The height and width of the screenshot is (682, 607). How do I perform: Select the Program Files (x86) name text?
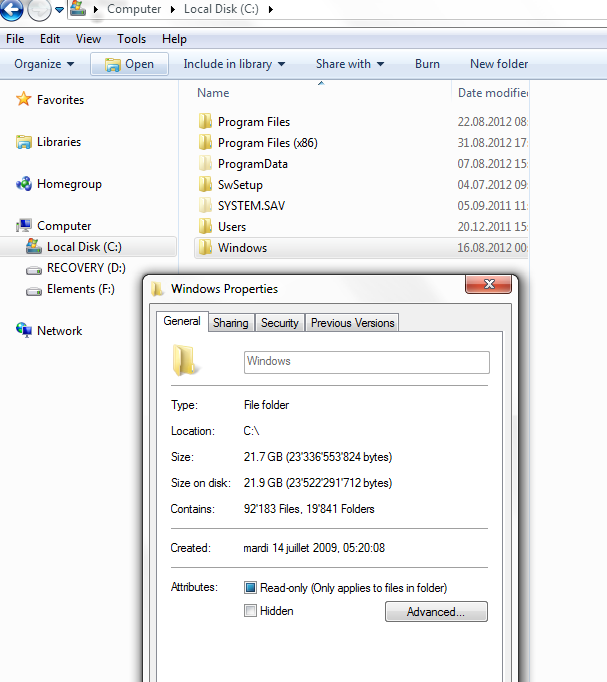coord(268,143)
